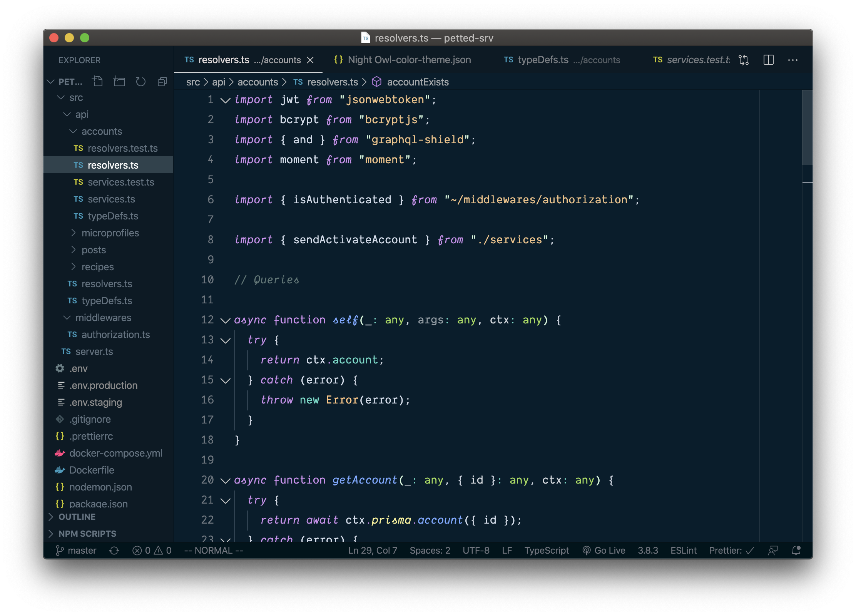Image resolution: width=856 pixels, height=616 pixels.
Task: Open server.ts in the file tree
Action: (x=109, y=352)
